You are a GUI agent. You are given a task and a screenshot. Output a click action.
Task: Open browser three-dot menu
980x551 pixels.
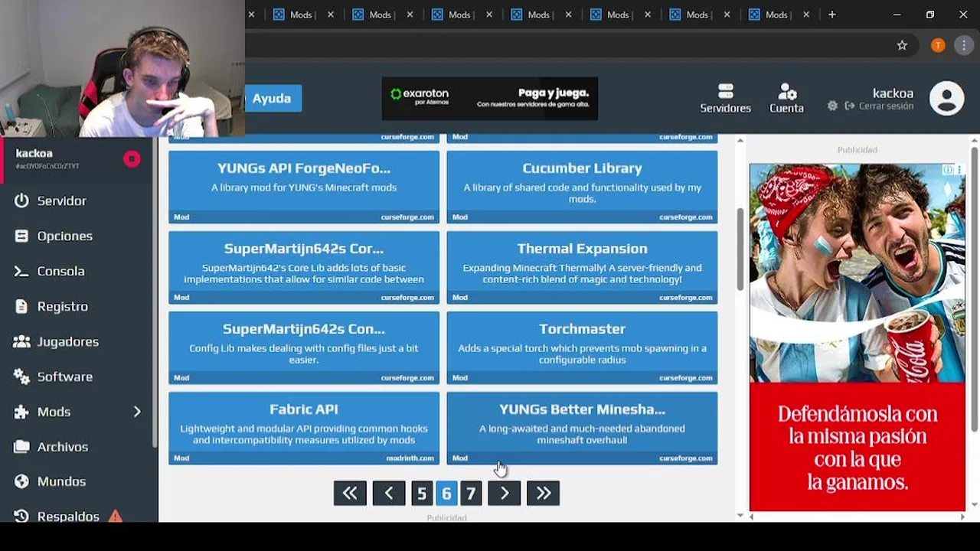point(964,45)
